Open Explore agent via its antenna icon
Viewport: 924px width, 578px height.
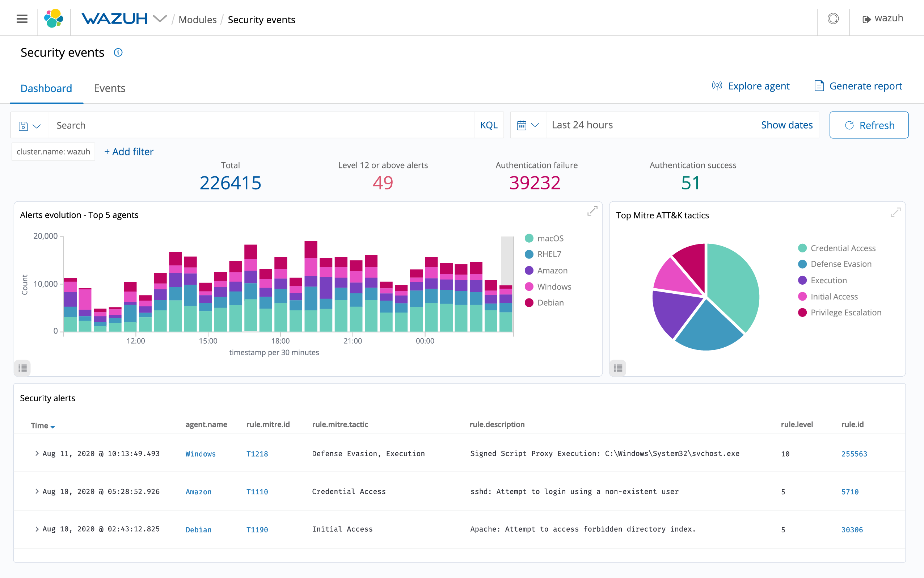[717, 86]
